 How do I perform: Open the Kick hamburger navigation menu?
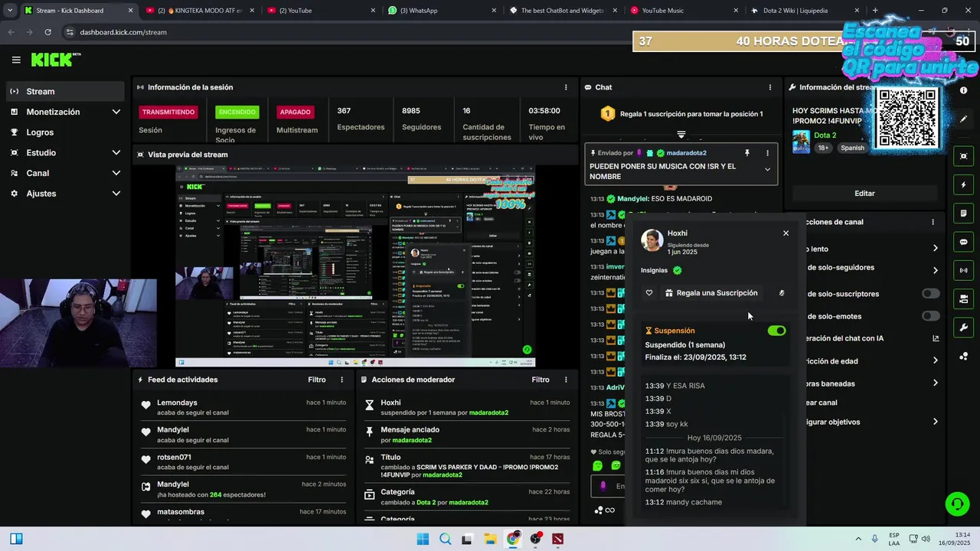[x=16, y=60]
